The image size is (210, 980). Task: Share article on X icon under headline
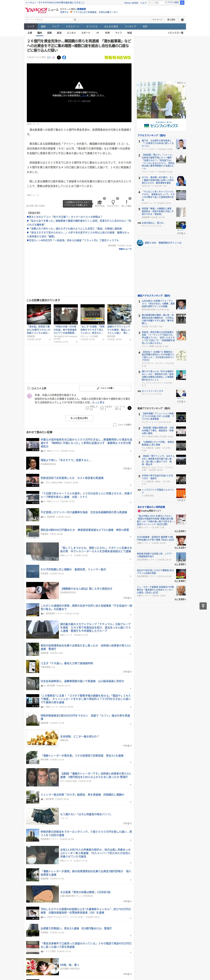59,57
